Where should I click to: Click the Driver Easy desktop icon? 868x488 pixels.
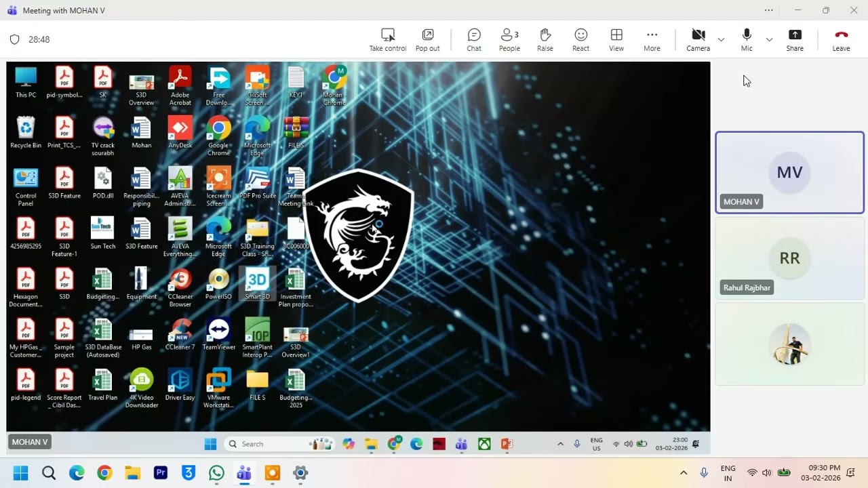(x=180, y=384)
